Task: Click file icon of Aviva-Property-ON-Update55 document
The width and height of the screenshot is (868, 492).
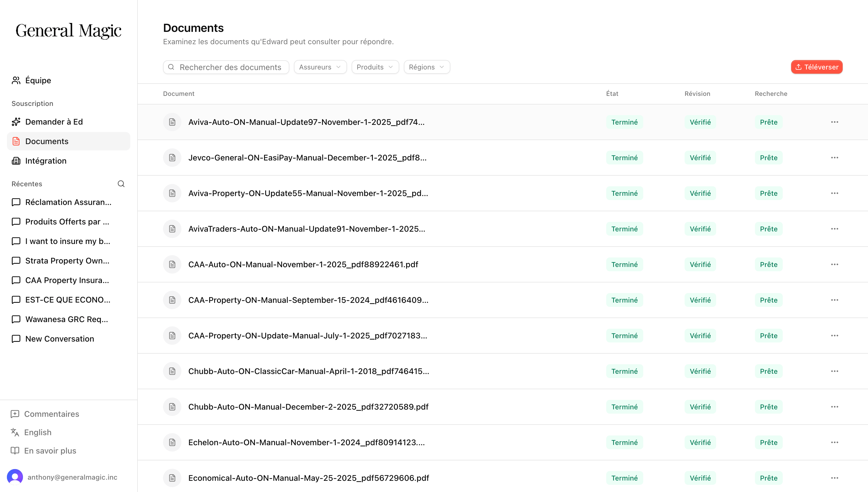Action: (x=172, y=193)
